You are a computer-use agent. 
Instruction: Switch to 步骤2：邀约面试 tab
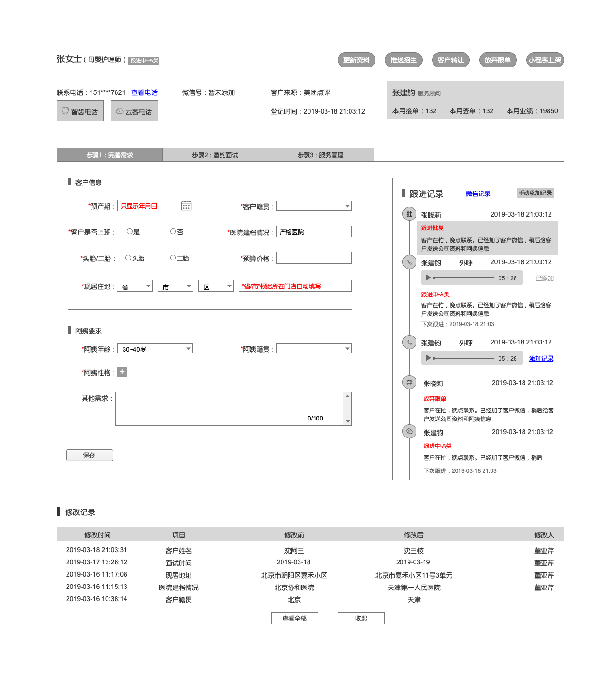click(215, 155)
